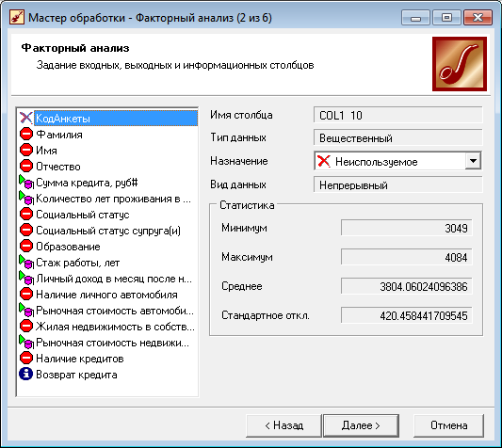Select the Рыночная стоимость автомоби... column
The width and height of the screenshot is (502, 448).
click(x=115, y=311)
